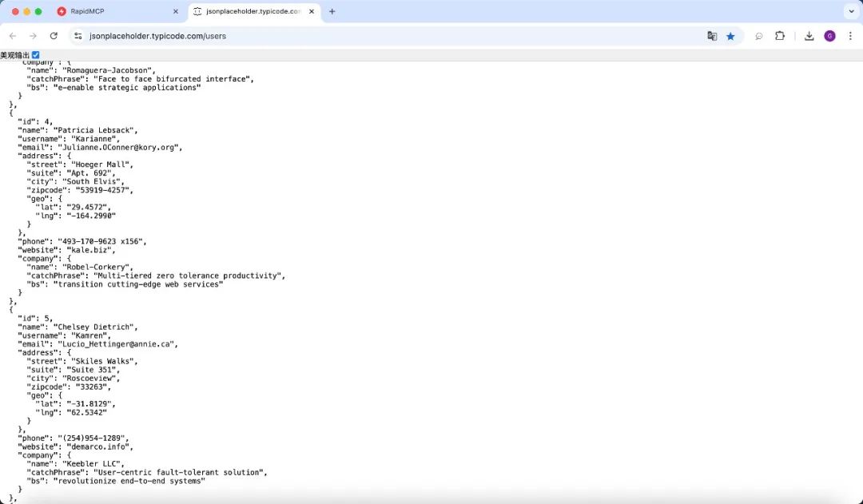Click the downloads icon in the toolbar
The image size is (863, 504).
click(x=809, y=36)
